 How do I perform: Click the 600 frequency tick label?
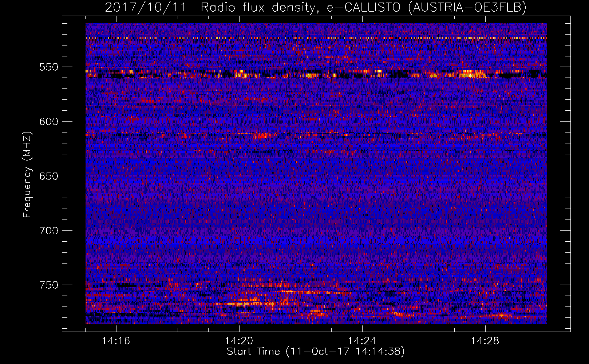tap(49, 122)
